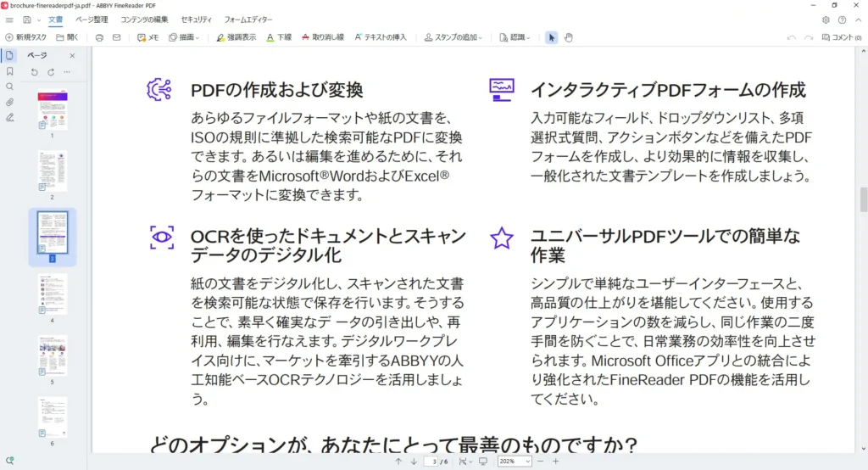
Task: Choose the テキストの挿入 tool
Action: (x=381, y=37)
